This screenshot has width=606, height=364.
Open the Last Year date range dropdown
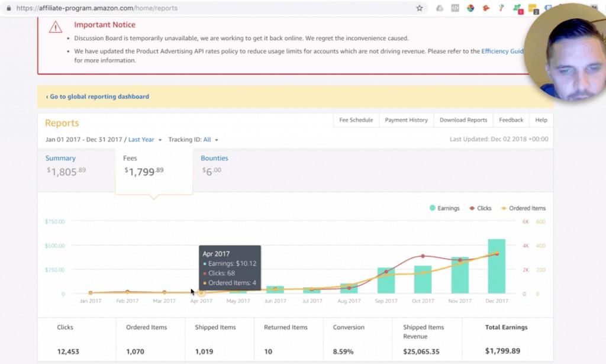(145, 140)
